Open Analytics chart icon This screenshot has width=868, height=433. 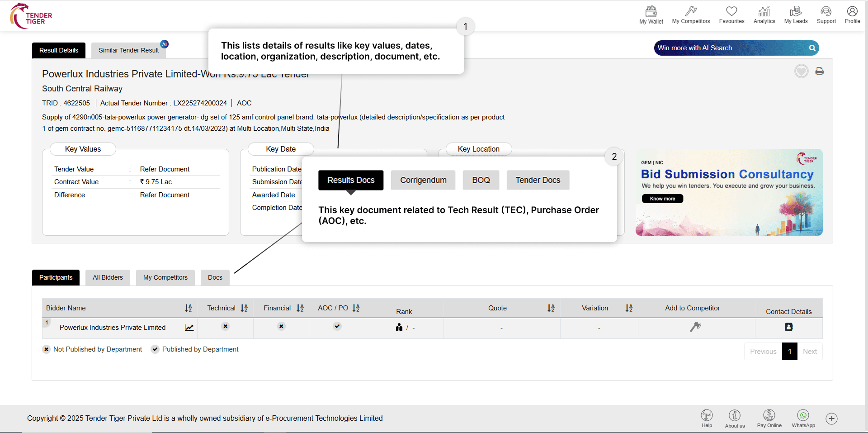pyautogui.click(x=764, y=11)
